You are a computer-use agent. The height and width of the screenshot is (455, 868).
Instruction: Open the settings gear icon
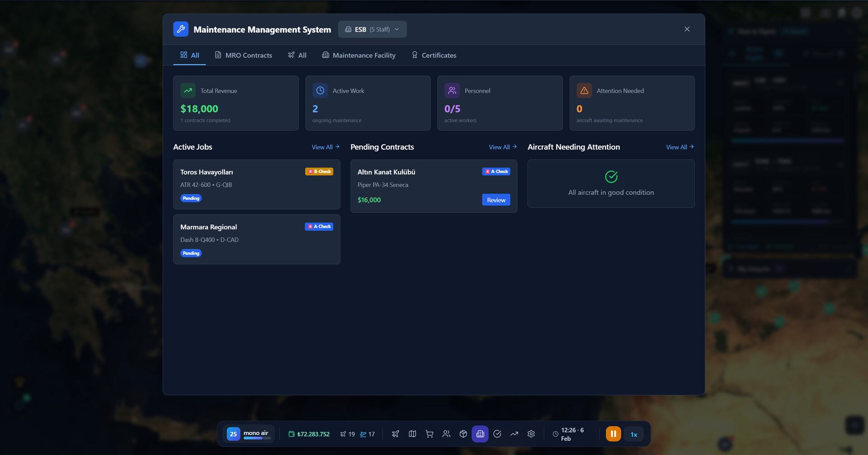coord(531,434)
